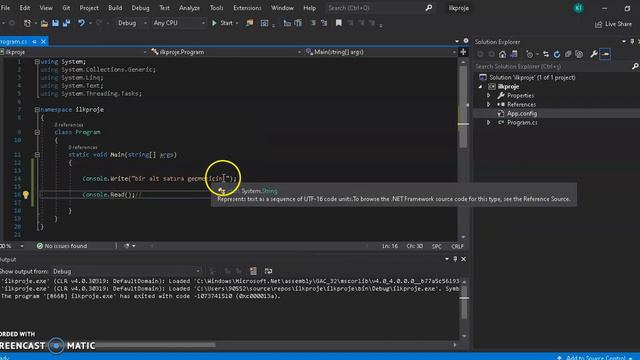The width and height of the screenshot is (640, 360).
Task: Expand the Program.cs node
Action: click(489, 122)
